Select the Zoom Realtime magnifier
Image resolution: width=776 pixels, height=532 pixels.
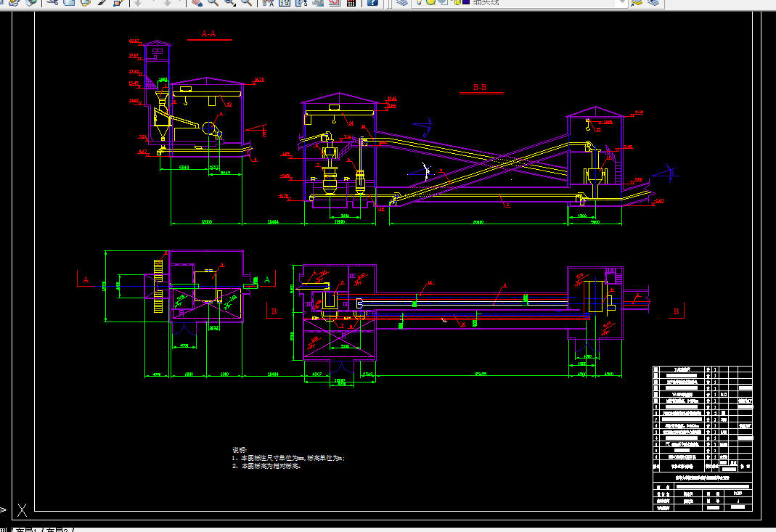tap(213, 2)
